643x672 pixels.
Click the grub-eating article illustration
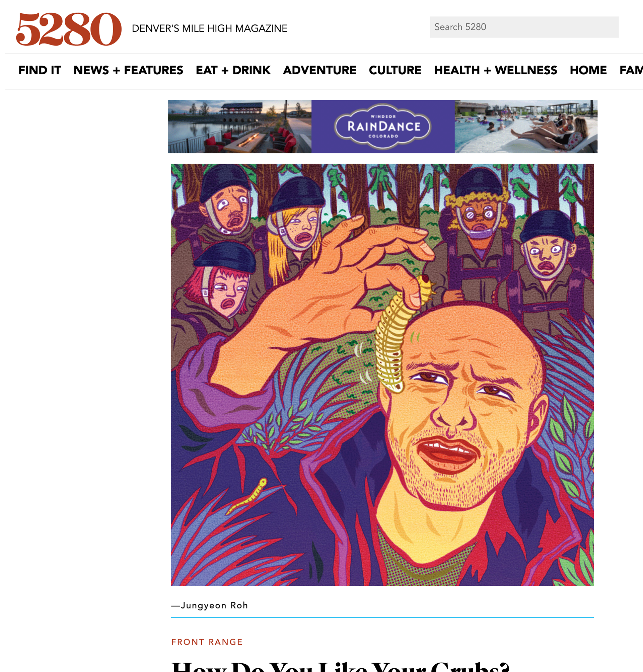pyautogui.click(x=382, y=375)
